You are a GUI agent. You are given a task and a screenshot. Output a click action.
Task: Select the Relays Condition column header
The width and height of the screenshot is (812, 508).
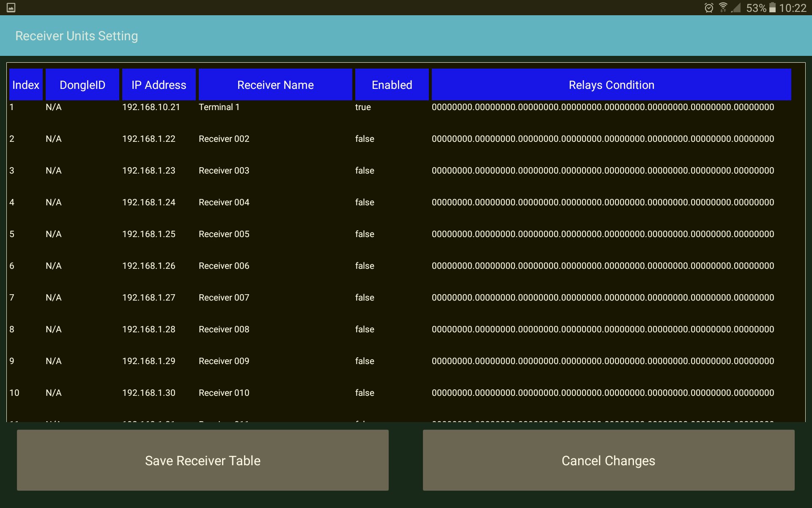(x=612, y=85)
